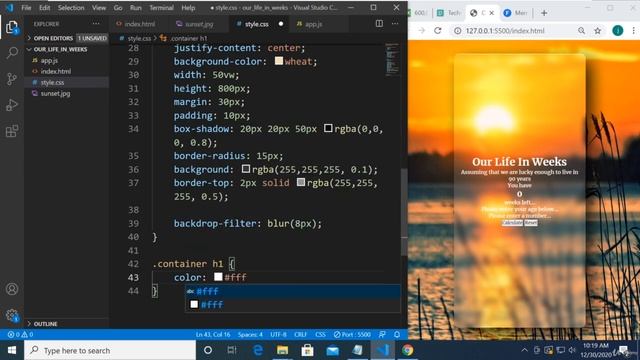Open the Extensions view
This screenshot has height=360, width=640.
pyautogui.click(x=12, y=131)
